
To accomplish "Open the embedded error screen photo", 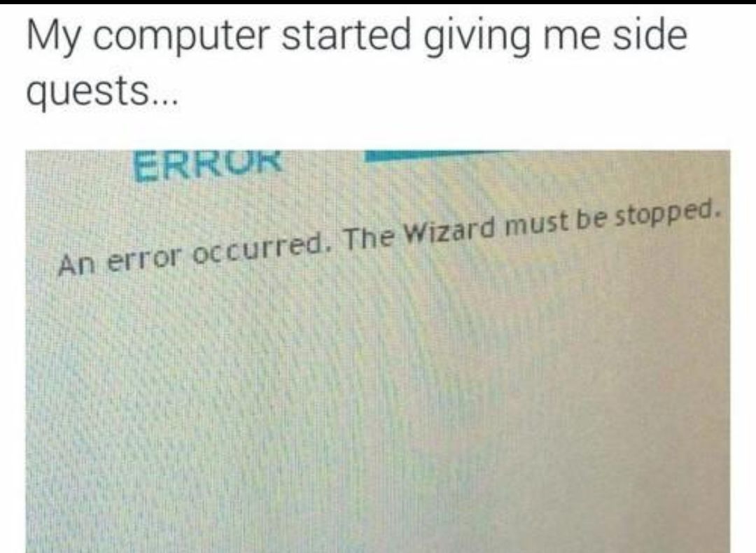I will point(378,351).
